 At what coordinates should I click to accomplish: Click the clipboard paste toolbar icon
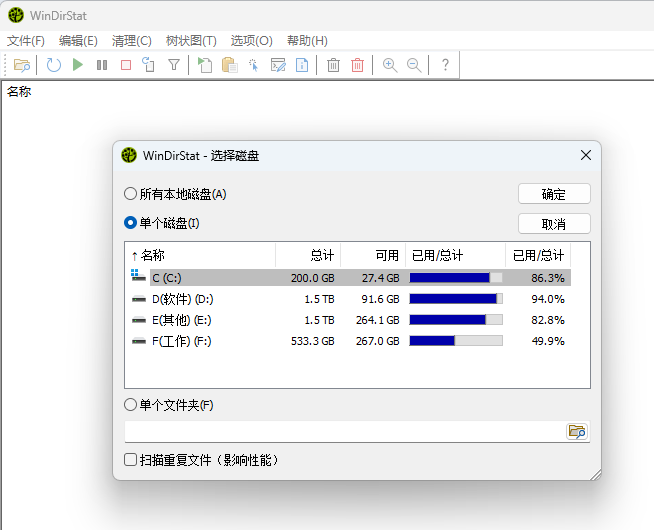(x=229, y=65)
